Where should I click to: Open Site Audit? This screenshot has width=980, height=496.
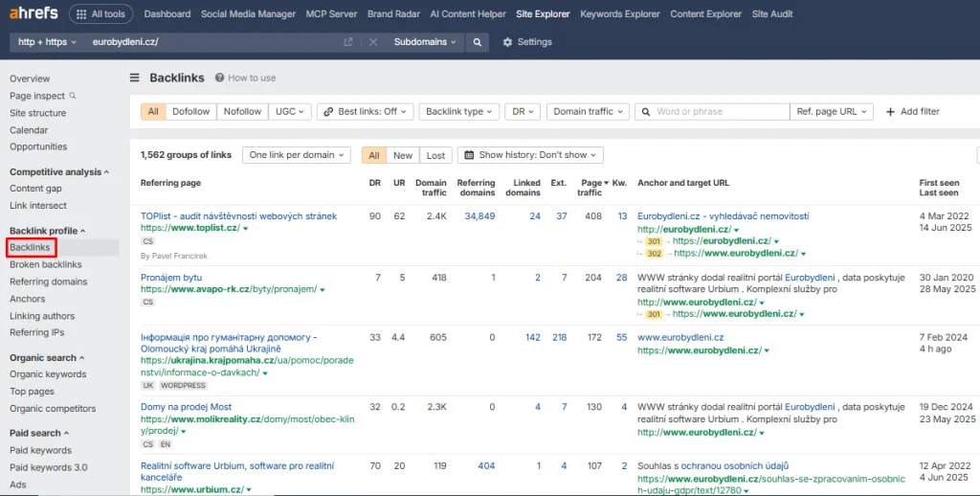(772, 13)
